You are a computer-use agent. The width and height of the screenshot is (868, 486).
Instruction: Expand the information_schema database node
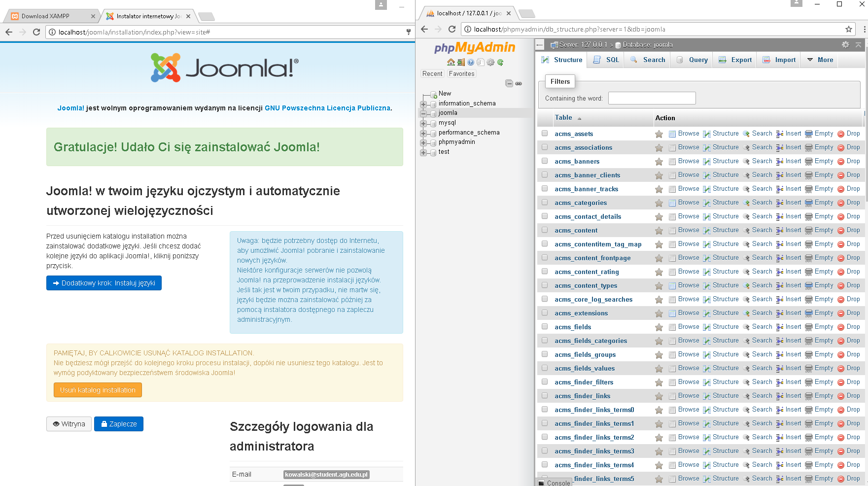tap(423, 104)
